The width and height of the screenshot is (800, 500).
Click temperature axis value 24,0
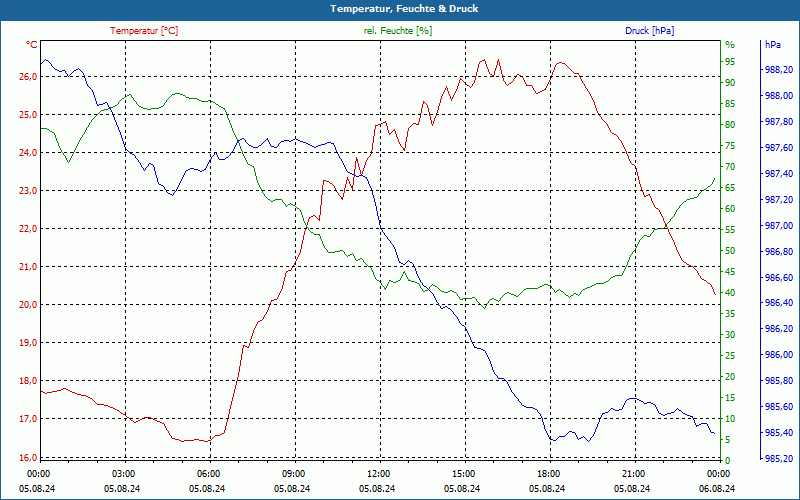[x=29, y=153]
